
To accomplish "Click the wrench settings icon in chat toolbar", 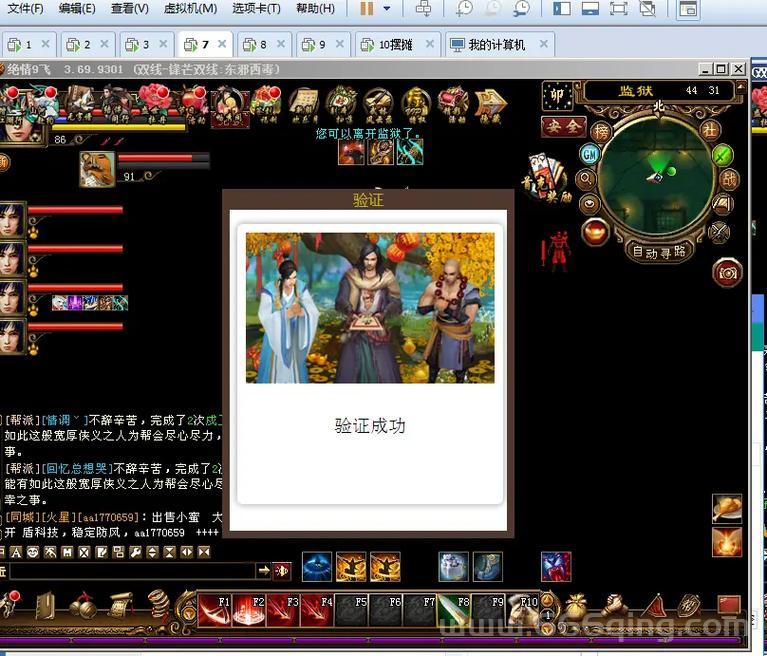I will pos(135,552).
